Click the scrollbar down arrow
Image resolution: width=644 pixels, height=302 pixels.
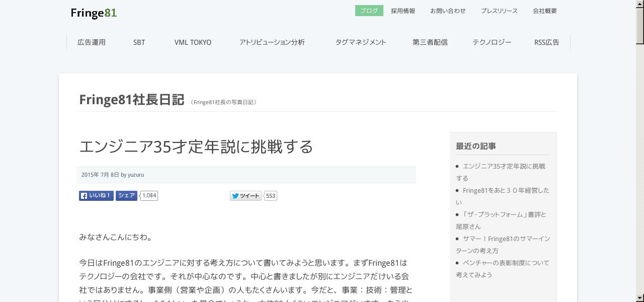click(640, 298)
